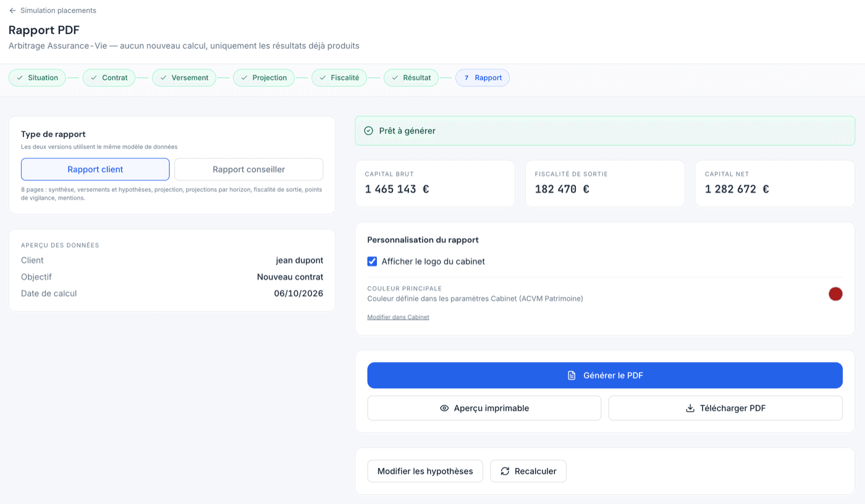Click the checkmark icon in the Résultat step
The width and height of the screenshot is (865, 504).
click(x=395, y=78)
